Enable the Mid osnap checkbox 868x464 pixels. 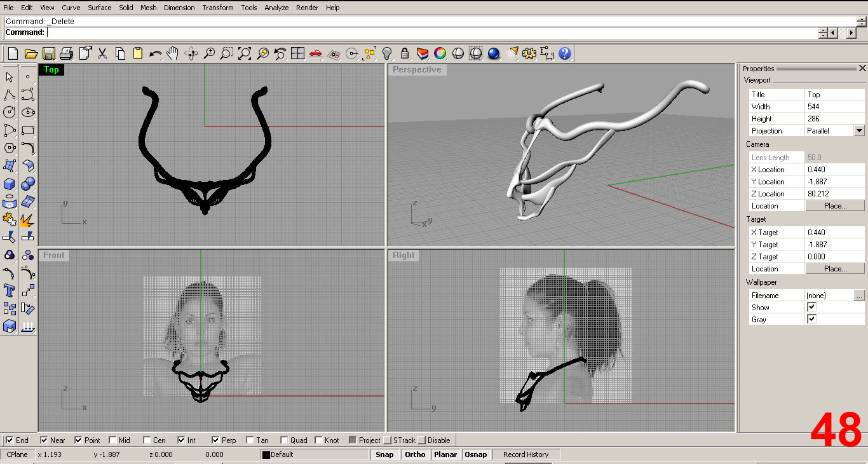(x=112, y=440)
